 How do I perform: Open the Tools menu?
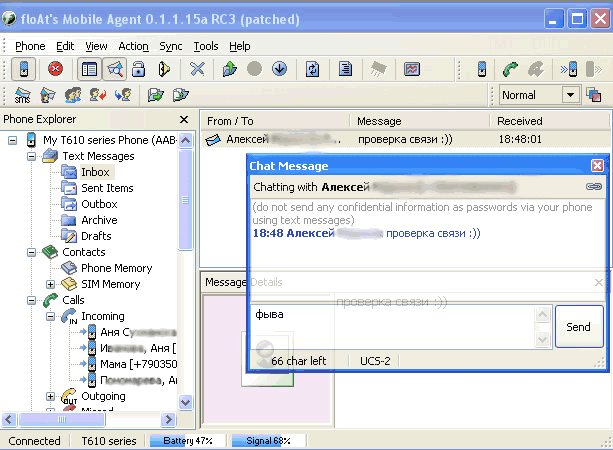206,46
